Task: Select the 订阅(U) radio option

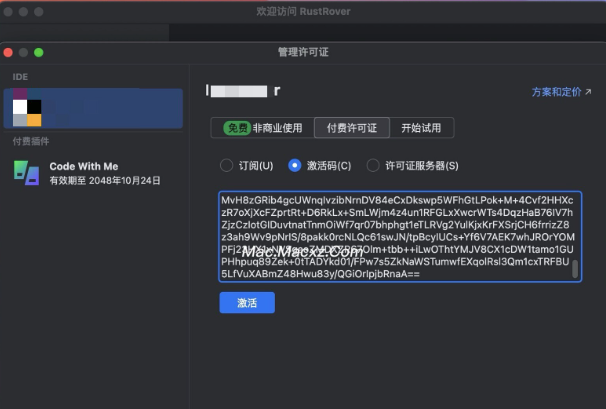Action: 247,166
